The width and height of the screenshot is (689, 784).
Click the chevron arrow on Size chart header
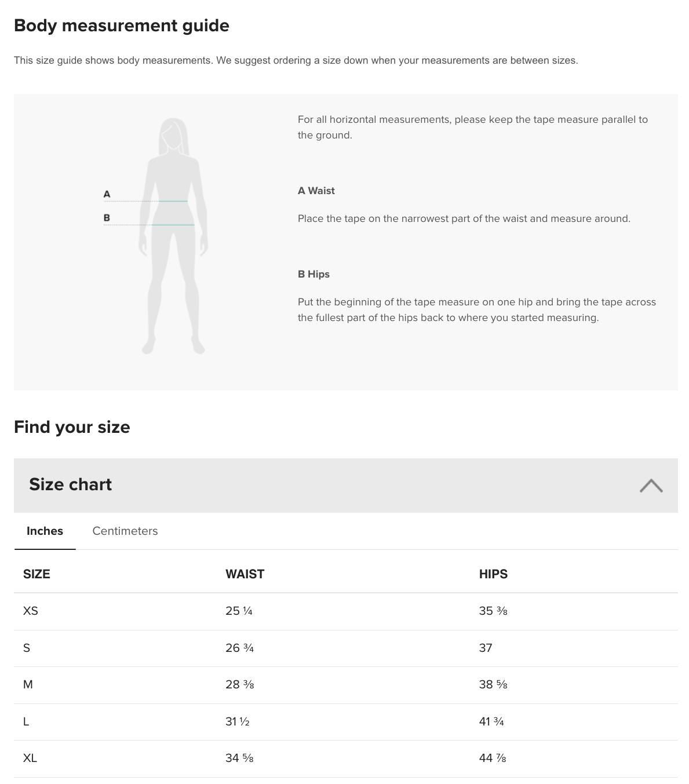[x=652, y=486]
